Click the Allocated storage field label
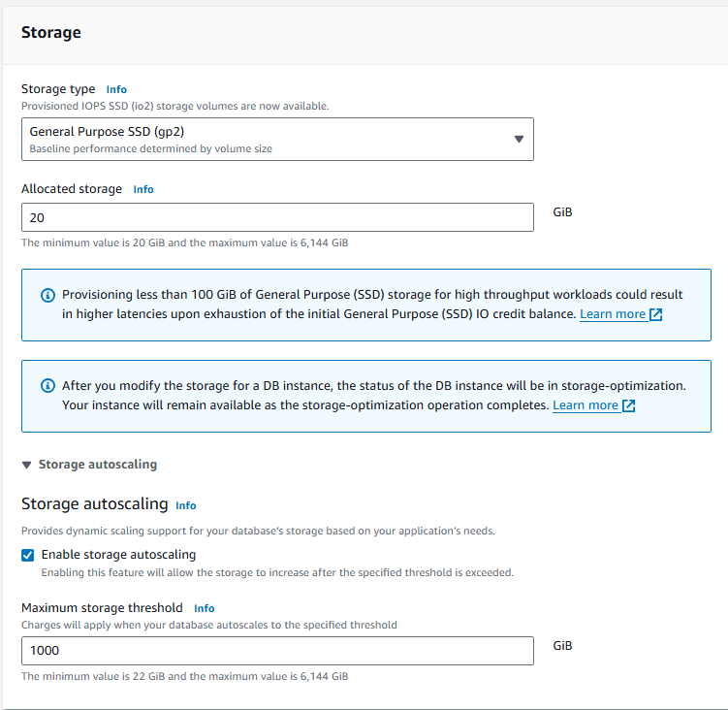Viewport: 728px width, 710px height. (x=72, y=189)
